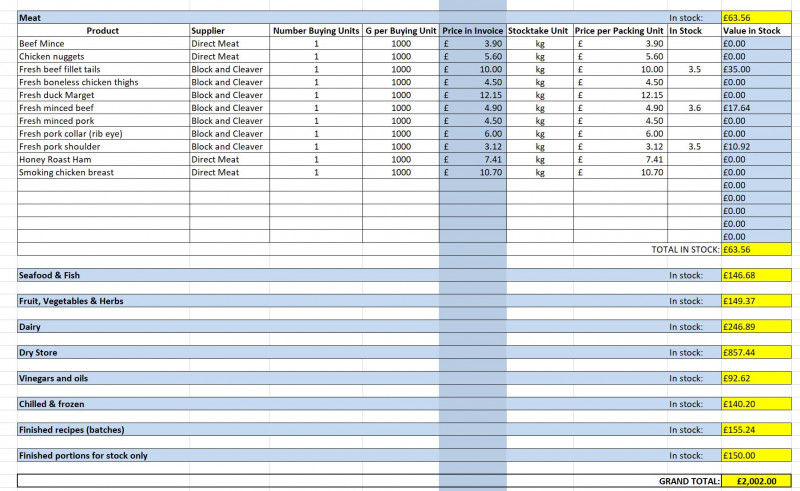Select the £140.20 stock value
This screenshot has height=491, width=800.
(756, 404)
